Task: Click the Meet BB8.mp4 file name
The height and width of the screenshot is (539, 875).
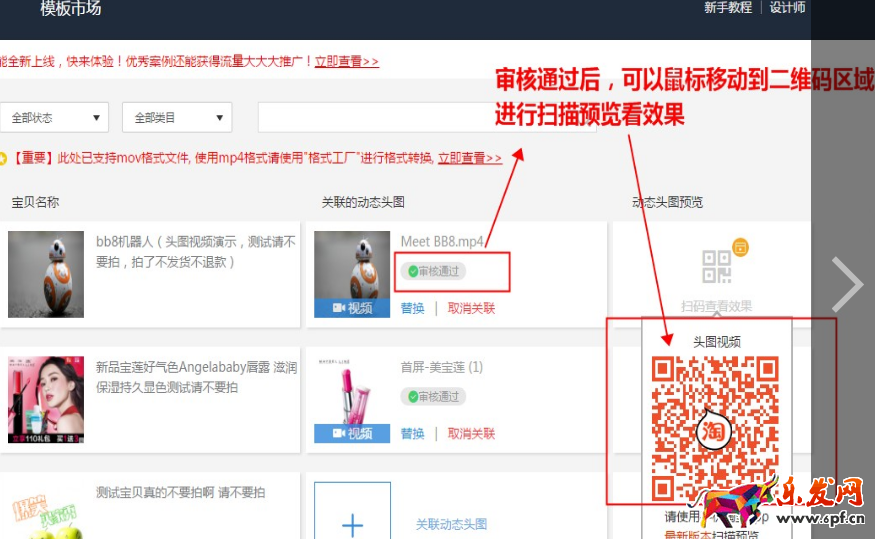Action: point(442,242)
